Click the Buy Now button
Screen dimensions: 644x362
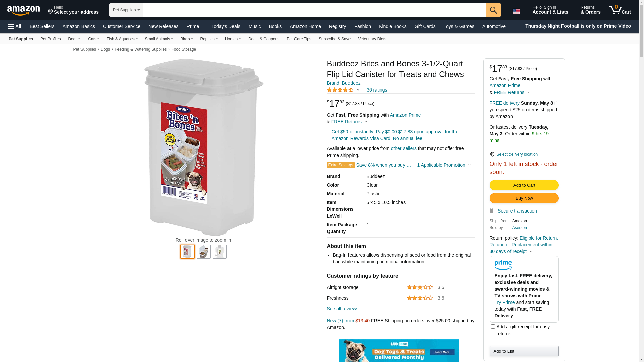click(x=524, y=198)
